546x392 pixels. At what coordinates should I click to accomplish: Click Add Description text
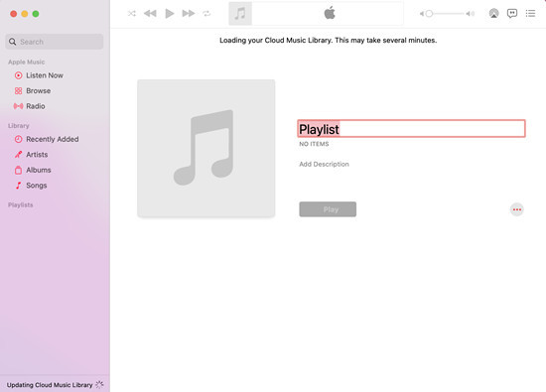click(324, 164)
